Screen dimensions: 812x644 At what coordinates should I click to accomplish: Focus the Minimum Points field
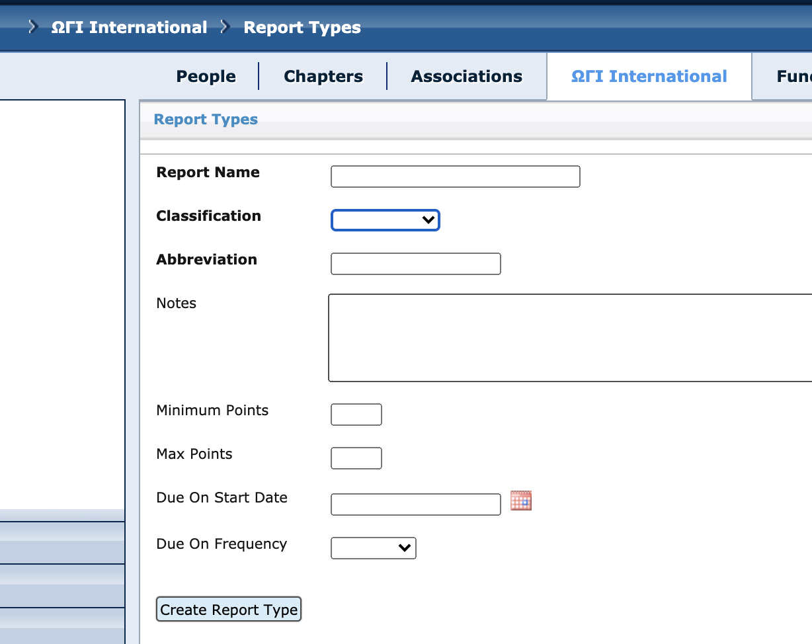356,415
